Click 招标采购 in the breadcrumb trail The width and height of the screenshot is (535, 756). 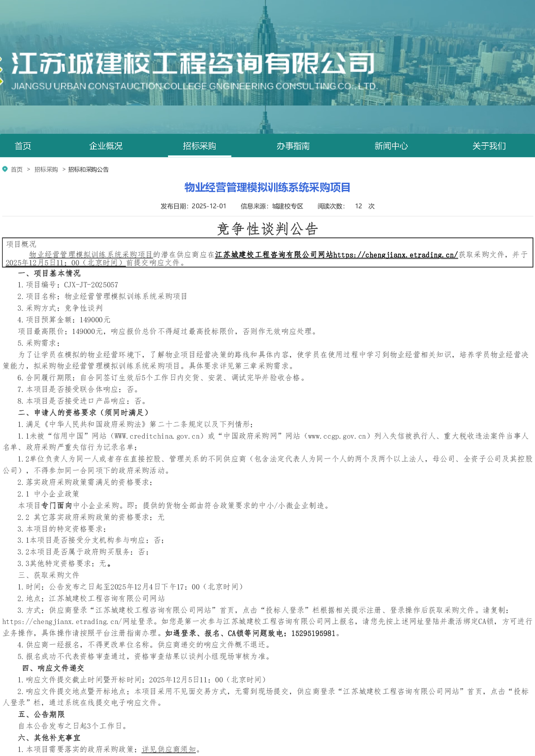[46, 170]
